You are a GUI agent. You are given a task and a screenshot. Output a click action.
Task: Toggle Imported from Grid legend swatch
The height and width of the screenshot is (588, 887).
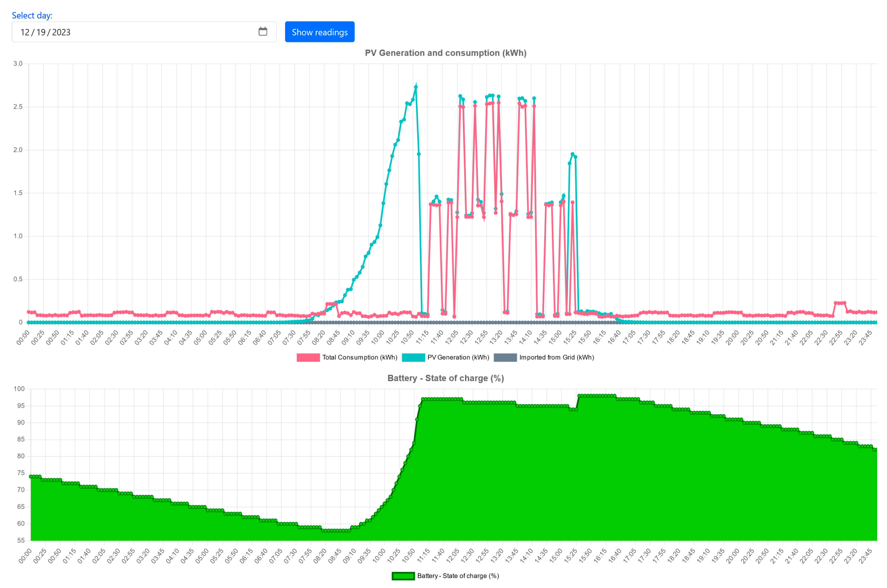click(x=505, y=357)
